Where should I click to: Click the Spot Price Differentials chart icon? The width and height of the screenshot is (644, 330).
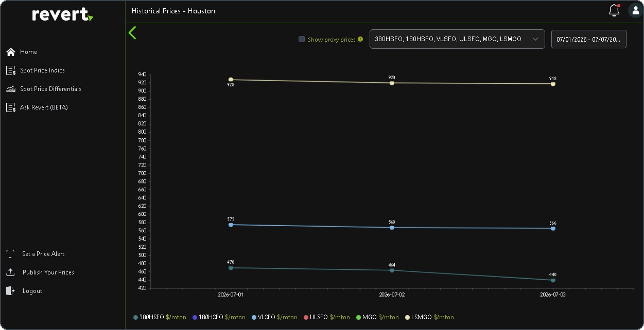(10, 89)
